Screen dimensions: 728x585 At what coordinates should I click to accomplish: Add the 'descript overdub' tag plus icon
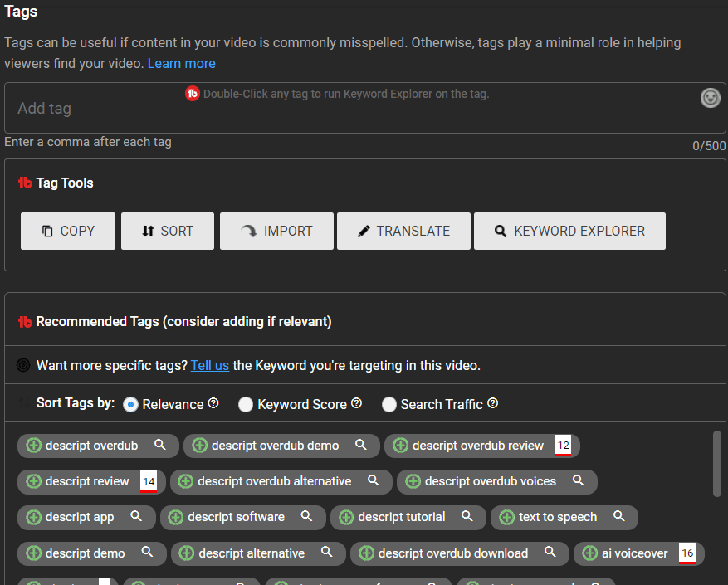33,446
